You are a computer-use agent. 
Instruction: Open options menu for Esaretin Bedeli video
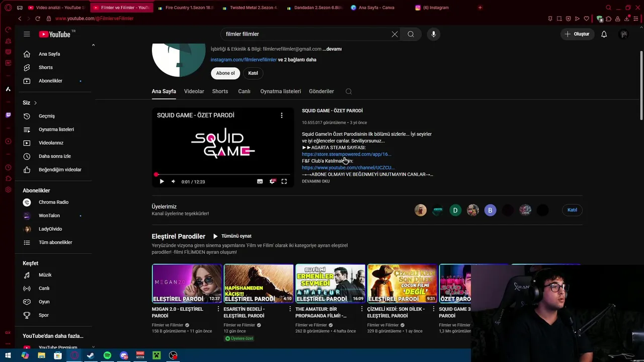coord(290,309)
